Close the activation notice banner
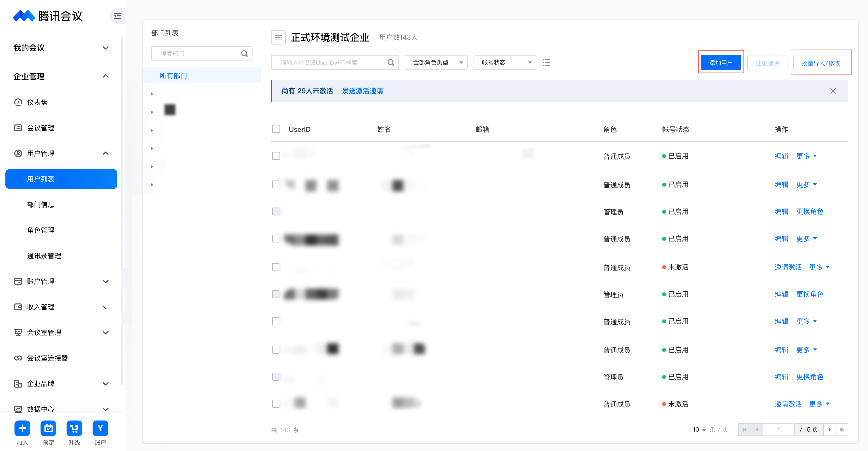Image resolution: width=868 pixels, height=451 pixels. pos(833,91)
